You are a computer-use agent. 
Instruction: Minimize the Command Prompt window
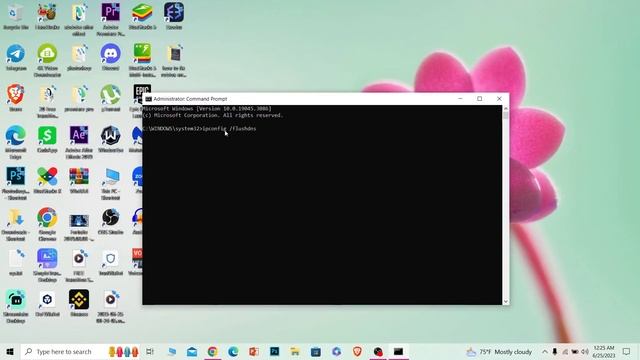[x=460, y=99]
